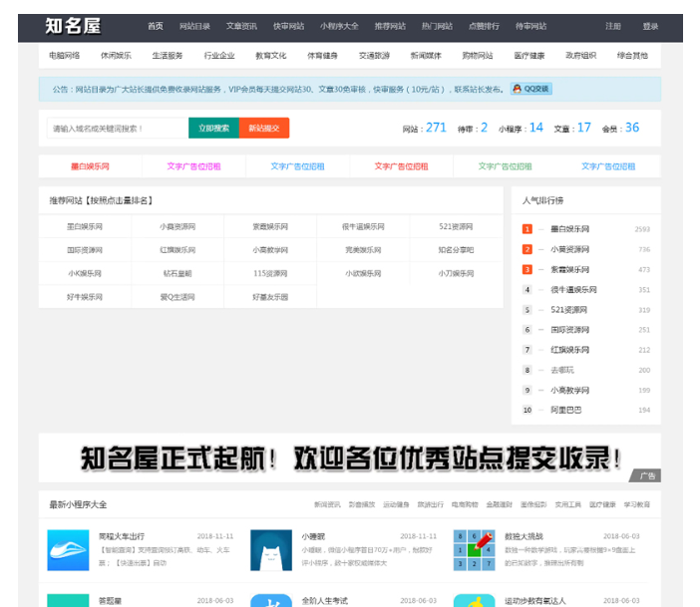The image size is (700, 607).
Task: Go to 小程序大全 in top navigation
Action: pos(337,27)
